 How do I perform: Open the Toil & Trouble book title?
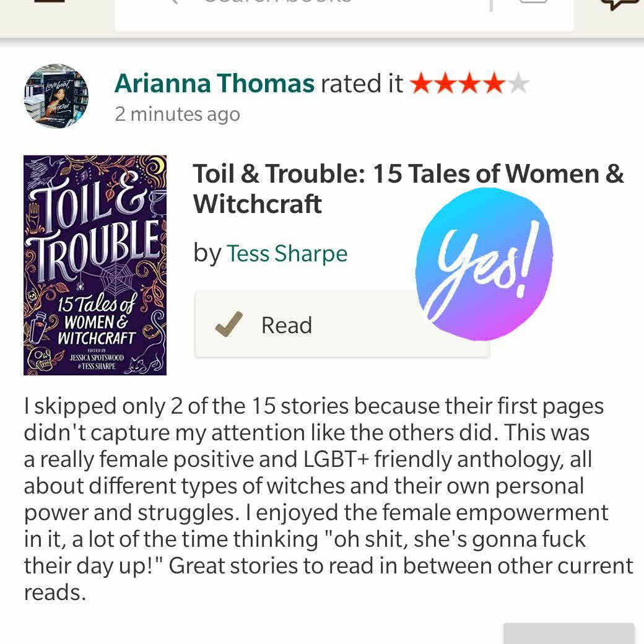tap(408, 188)
